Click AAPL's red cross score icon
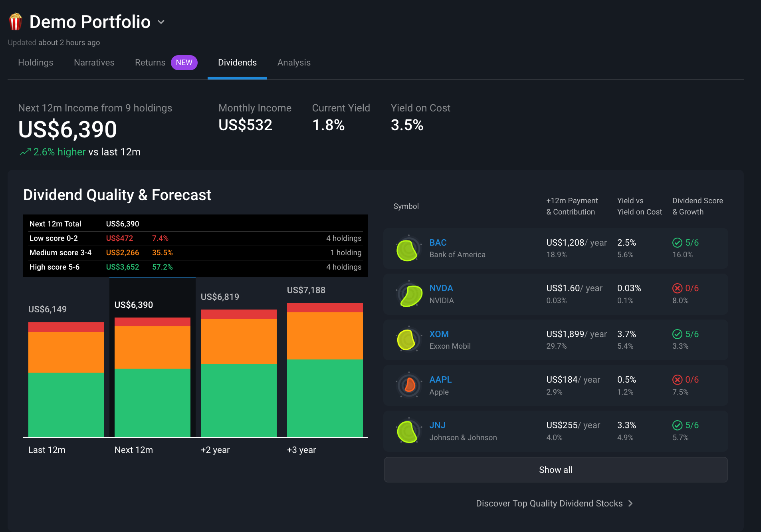The width and height of the screenshot is (761, 532). point(677,379)
